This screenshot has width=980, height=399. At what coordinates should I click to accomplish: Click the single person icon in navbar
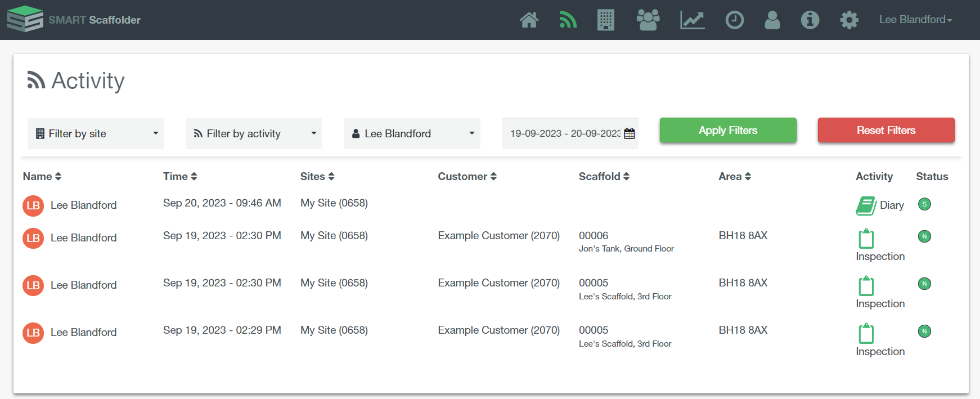[x=772, y=20]
